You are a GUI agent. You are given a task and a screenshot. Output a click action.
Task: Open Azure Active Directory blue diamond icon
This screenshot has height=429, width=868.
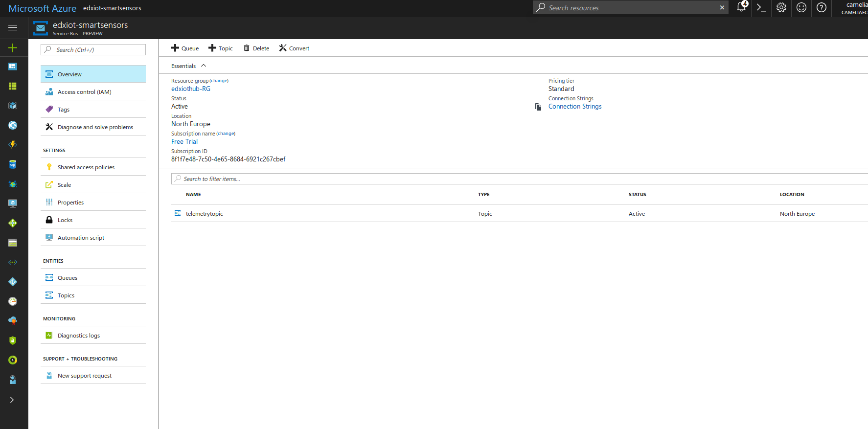[x=13, y=282]
